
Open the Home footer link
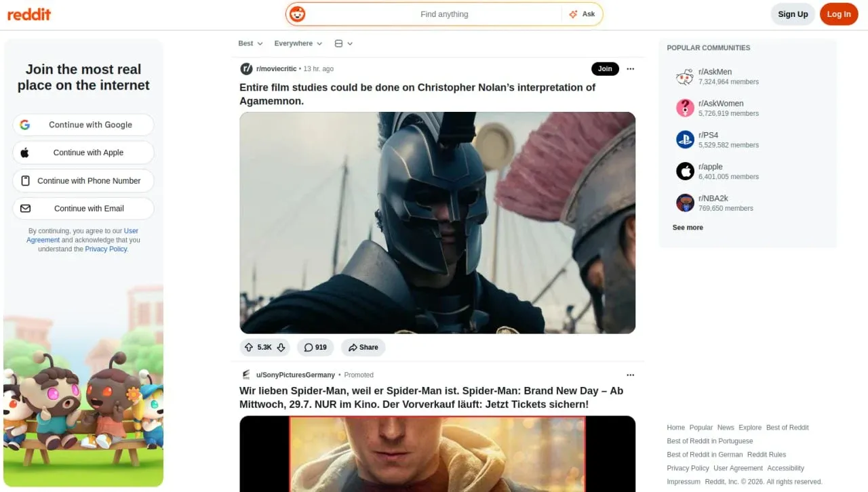point(675,428)
